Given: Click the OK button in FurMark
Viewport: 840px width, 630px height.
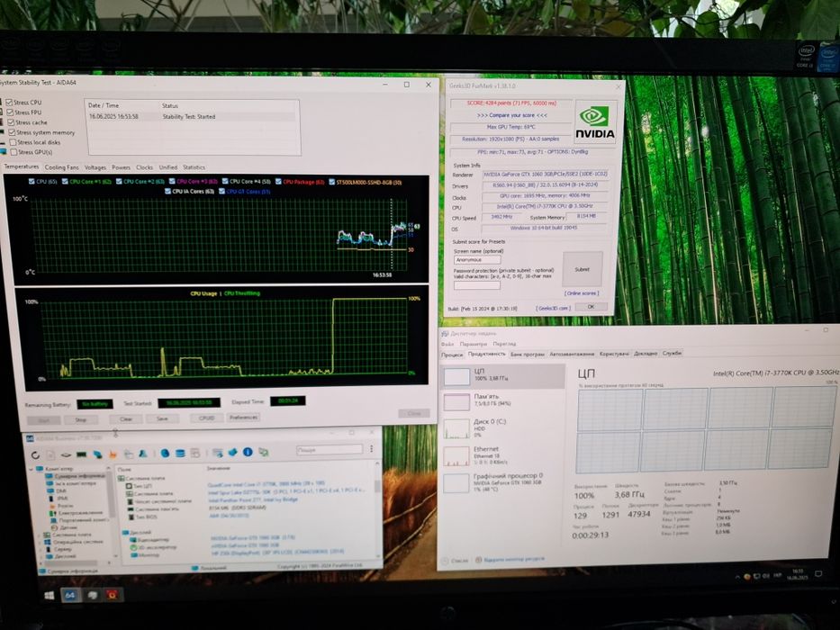Looking at the screenshot, I should pos(591,307).
